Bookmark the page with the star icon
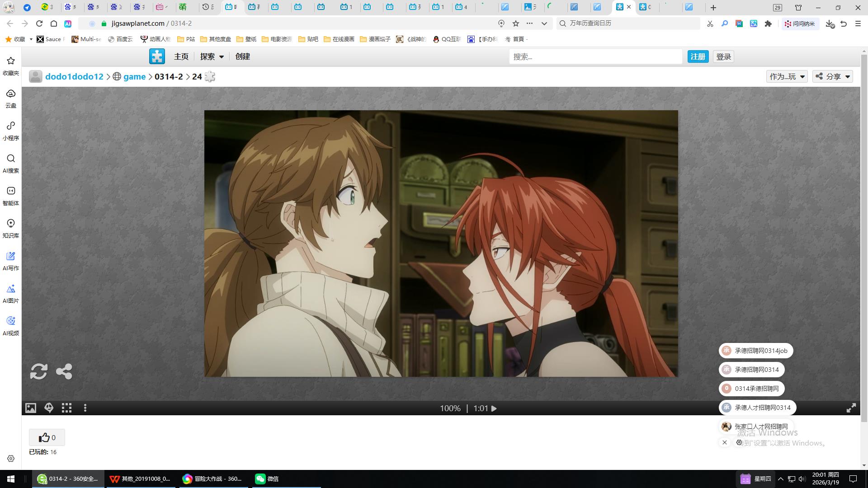 pos(516,23)
